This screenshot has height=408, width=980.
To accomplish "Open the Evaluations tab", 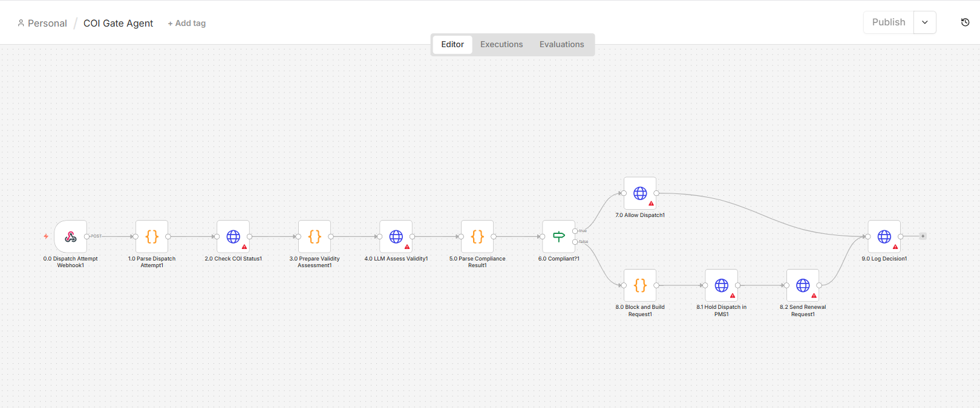I will point(562,45).
